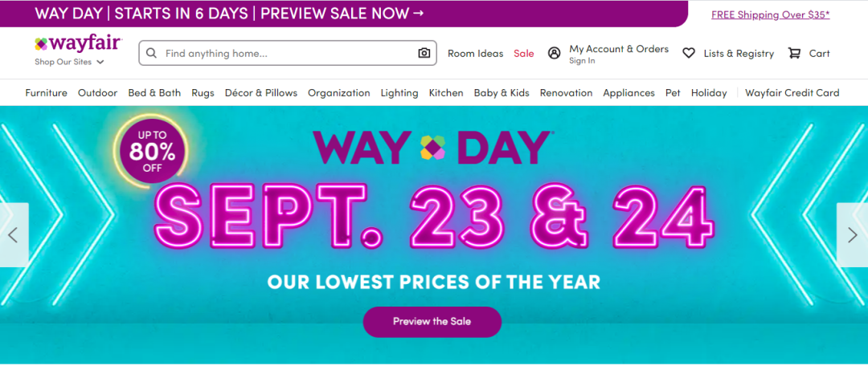868x366 pixels.
Task: Click the camera image search icon
Action: click(x=424, y=53)
